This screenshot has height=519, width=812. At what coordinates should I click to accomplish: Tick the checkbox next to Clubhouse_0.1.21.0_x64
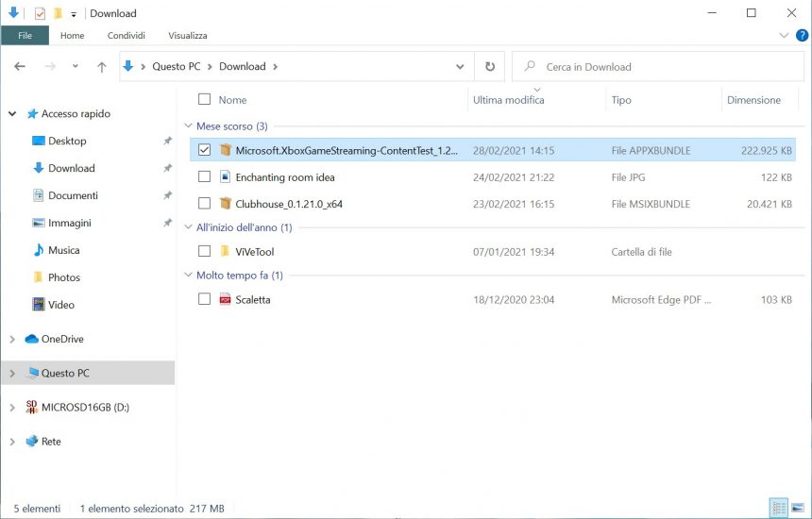pyautogui.click(x=205, y=203)
